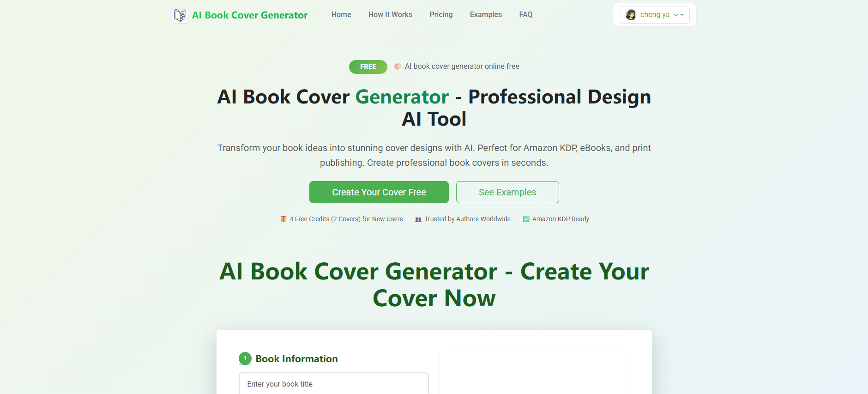Image resolution: width=868 pixels, height=394 pixels.
Task: Click 'AI book cover generator online free' text
Action: (x=462, y=67)
